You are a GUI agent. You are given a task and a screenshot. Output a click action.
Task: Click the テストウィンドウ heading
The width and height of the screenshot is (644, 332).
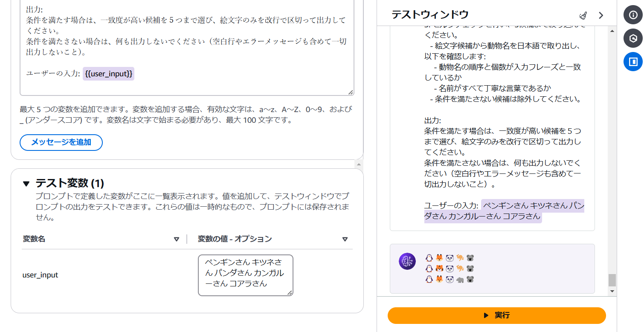click(x=430, y=15)
